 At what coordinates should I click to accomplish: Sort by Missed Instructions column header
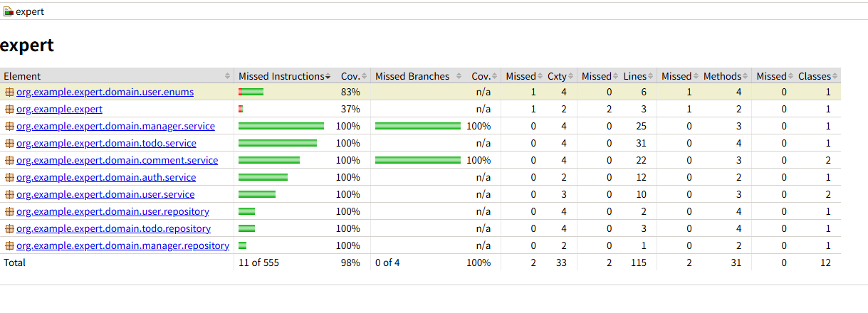click(x=285, y=76)
